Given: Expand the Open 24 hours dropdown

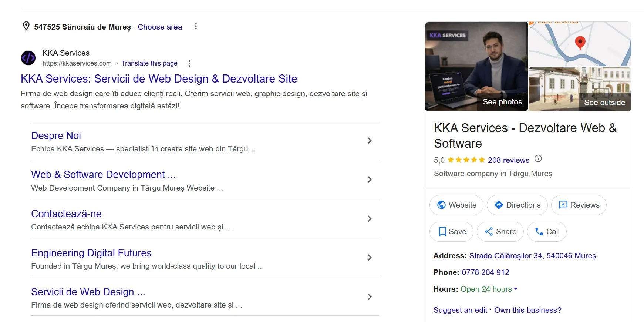Looking at the screenshot, I should [489, 289].
